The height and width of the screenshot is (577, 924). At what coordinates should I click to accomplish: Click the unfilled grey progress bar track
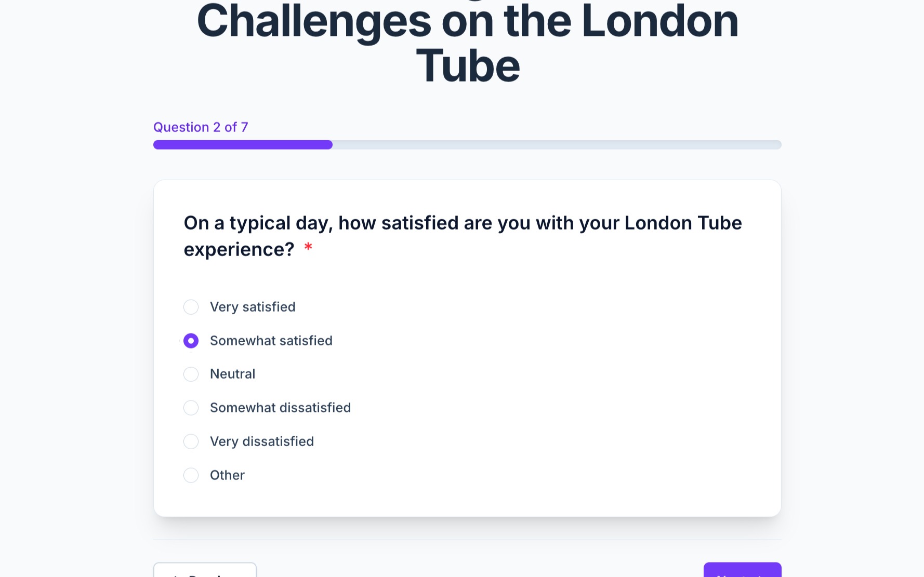[x=556, y=145]
